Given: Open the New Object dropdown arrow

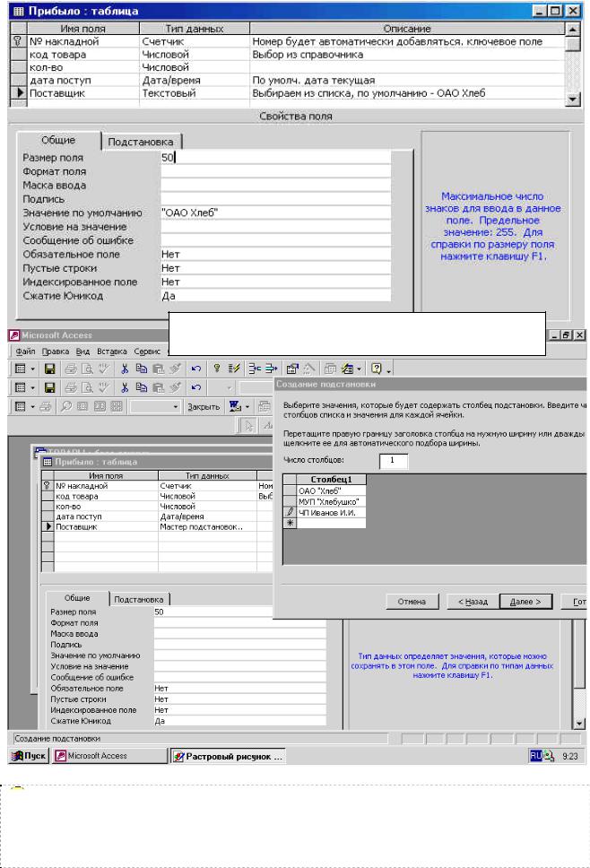Looking at the screenshot, I should tap(359, 369).
